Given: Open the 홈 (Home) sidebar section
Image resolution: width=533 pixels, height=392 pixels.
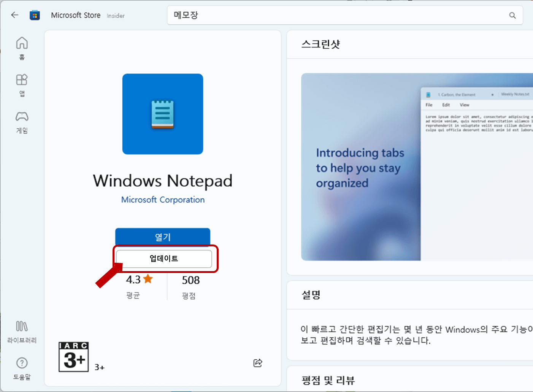Looking at the screenshot, I should pyautogui.click(x=22, y=48).
